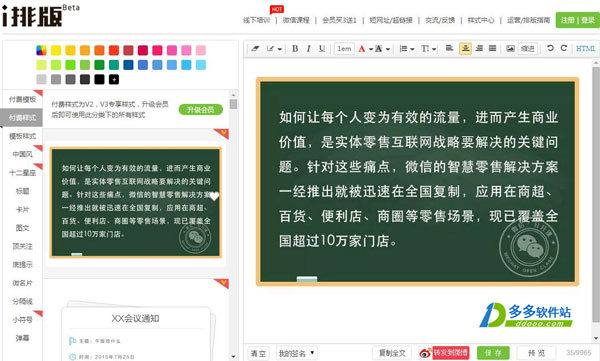Image resolution: width=600 pixels, height=361 pixels.
Task: Click the line height T icon
Action: tap(425, 49)
